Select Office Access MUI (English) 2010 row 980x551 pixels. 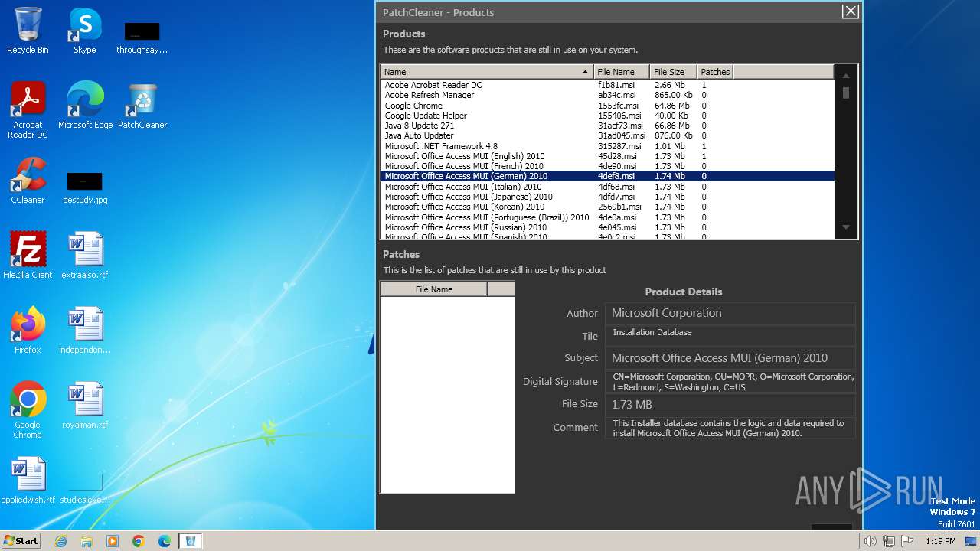(607, 156)
